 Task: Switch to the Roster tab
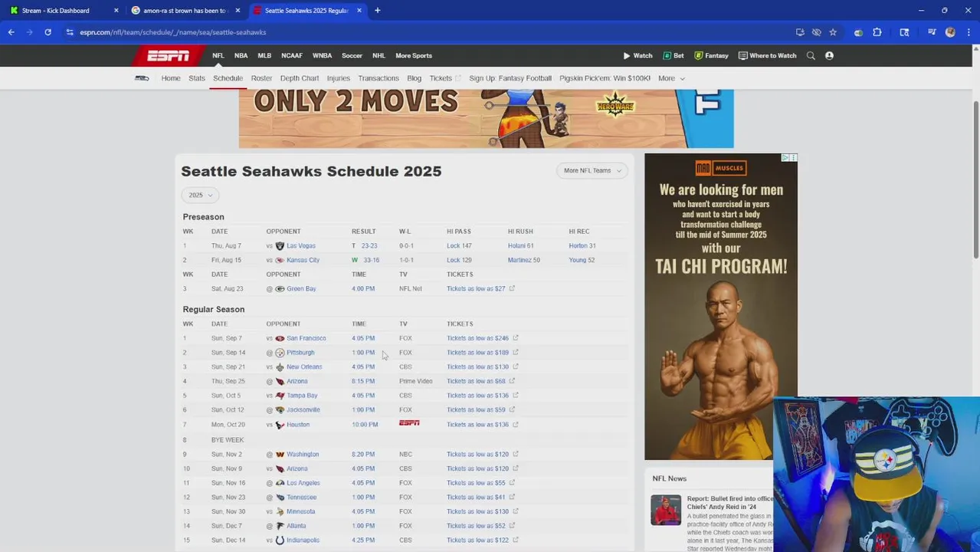(x=261, y=78)
